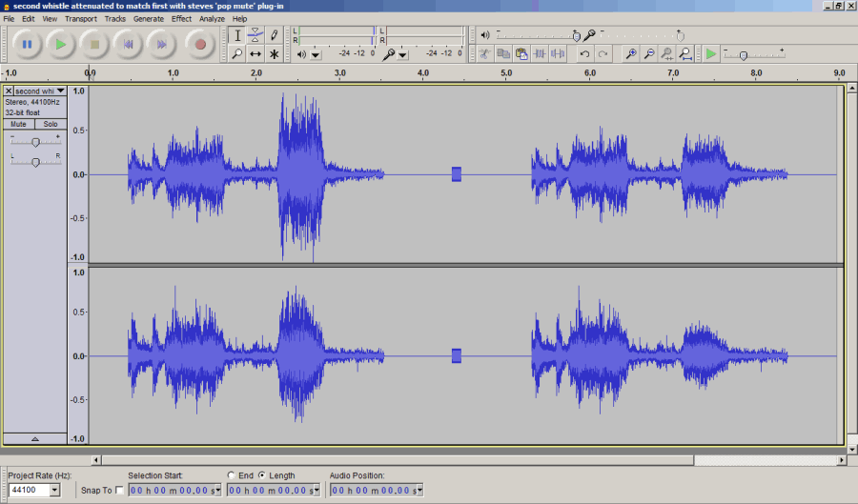This screenshot has width=858, height=504.
Task: Click the Silence selection icon
Action: 558,53
